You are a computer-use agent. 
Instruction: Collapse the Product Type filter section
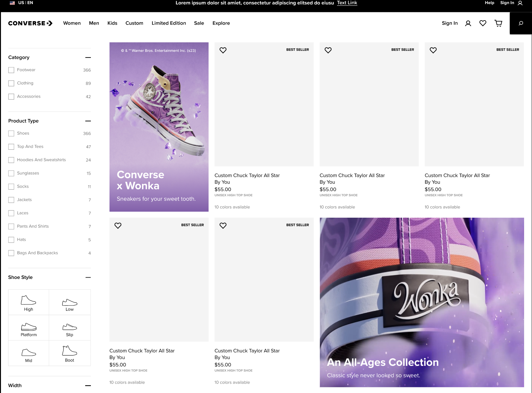point(88,121)
